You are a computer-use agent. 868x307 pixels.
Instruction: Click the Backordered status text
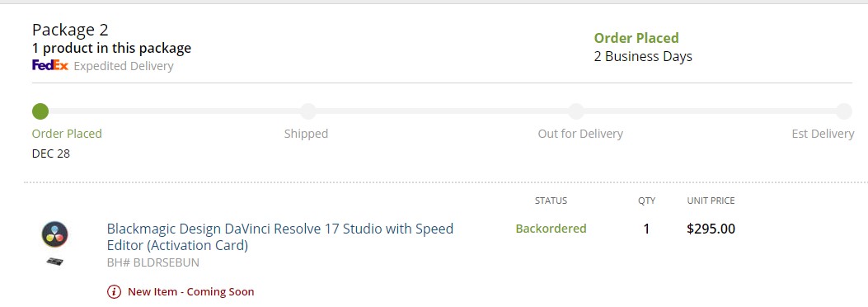(551, 229)
